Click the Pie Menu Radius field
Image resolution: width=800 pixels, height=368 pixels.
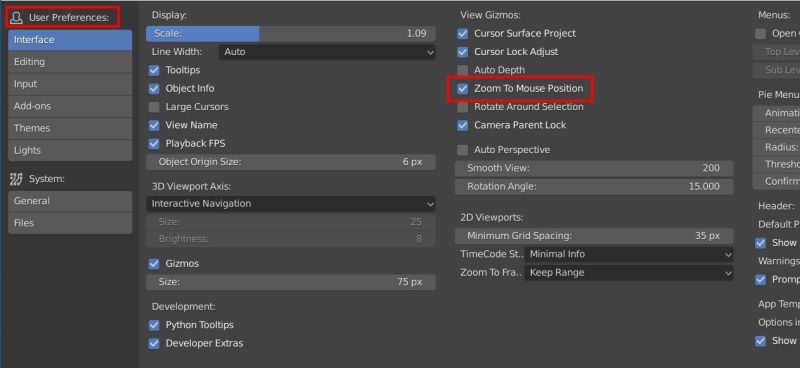(777, 148)
